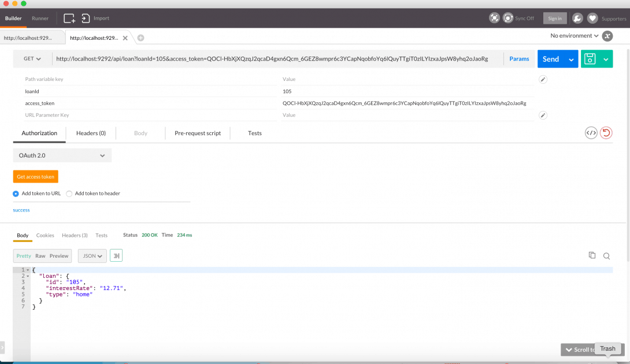Open the GET method dropdown
The width and height of the screenshot is (630, 364).
32,59
